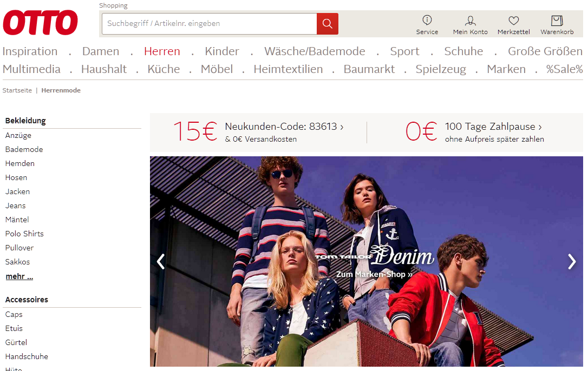Go to Startseite breadcrumb
Screen dimensions: 588x371
tap(17, 90)
